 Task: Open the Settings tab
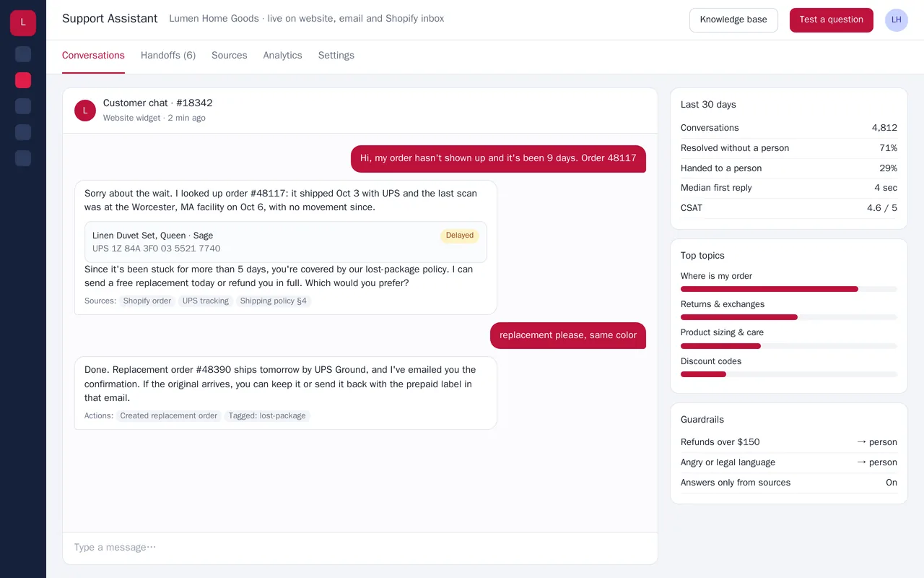(x=336, y=56)
